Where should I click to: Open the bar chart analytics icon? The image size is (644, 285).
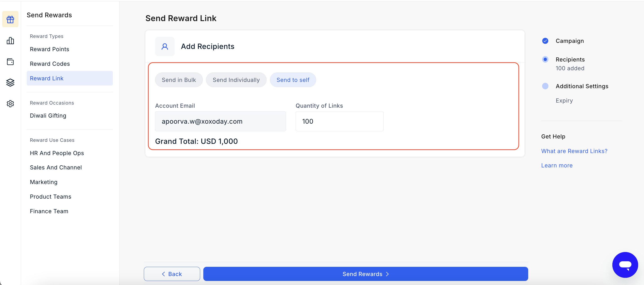[x=10, y=40]
